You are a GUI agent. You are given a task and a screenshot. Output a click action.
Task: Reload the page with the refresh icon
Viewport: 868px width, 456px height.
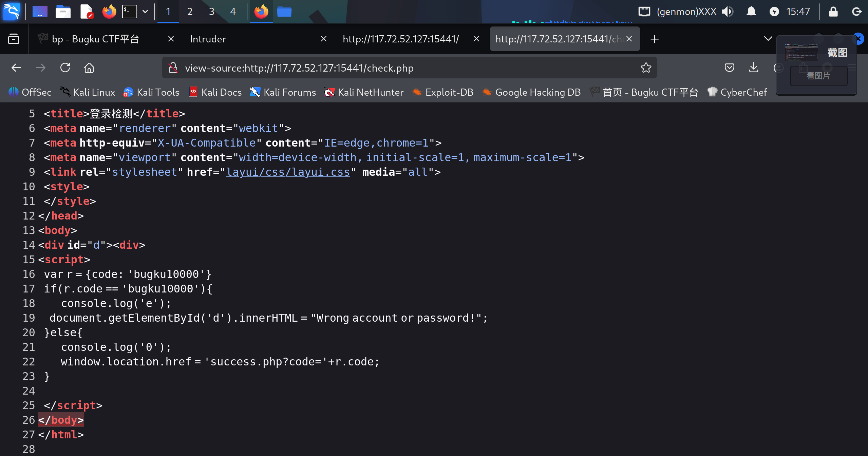pos(65,68)
